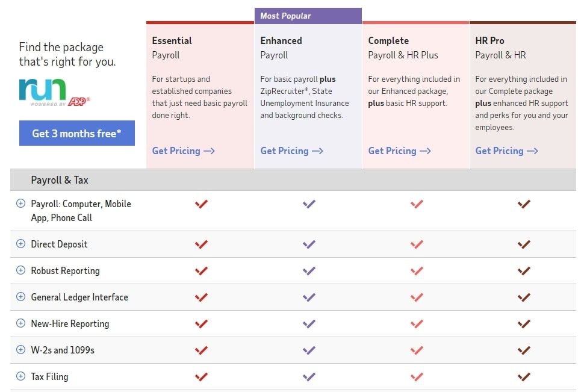
Task: Click the Payroll & Tax section header
Action: (59, 179)
